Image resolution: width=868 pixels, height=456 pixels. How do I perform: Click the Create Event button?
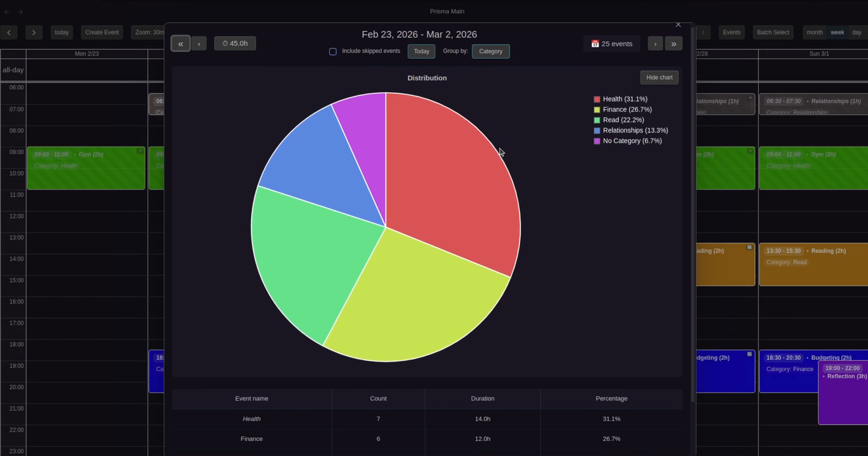[x=102, y=32]
